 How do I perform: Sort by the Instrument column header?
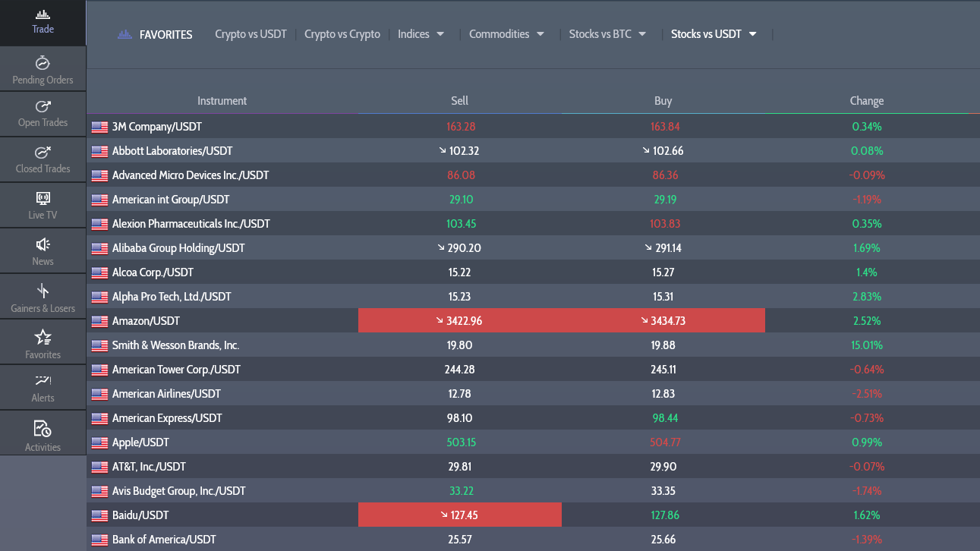click(222, 101)
